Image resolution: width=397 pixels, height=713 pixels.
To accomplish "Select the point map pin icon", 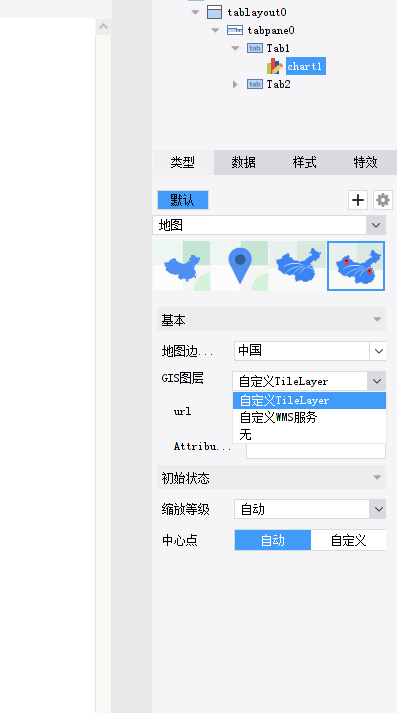I will [240, 266].
